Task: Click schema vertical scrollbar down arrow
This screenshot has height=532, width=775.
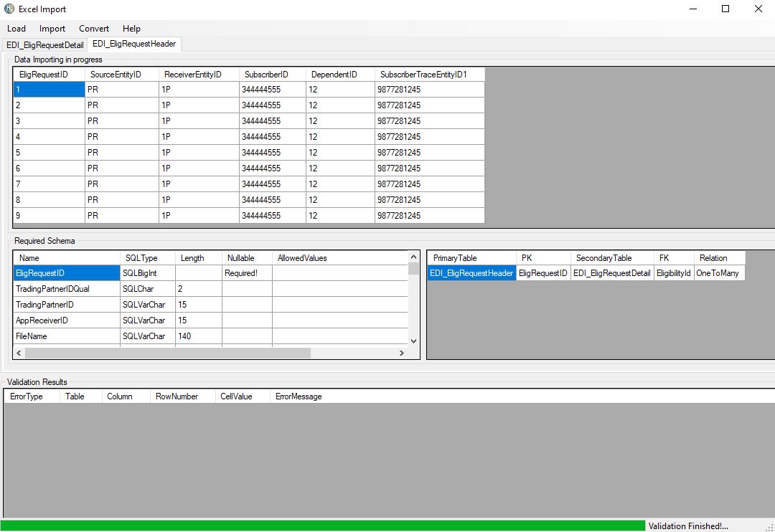Action: point(414,341)
